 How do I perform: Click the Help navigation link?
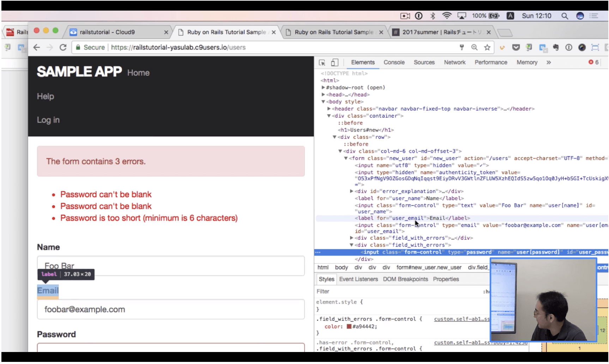click(46, 96)
